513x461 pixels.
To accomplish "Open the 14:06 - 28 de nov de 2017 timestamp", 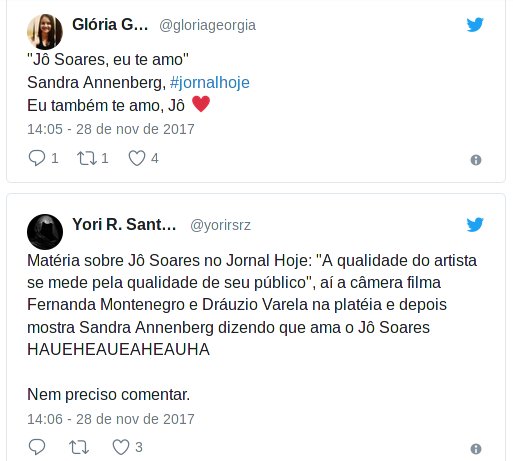I will click(x=111, y=419).
